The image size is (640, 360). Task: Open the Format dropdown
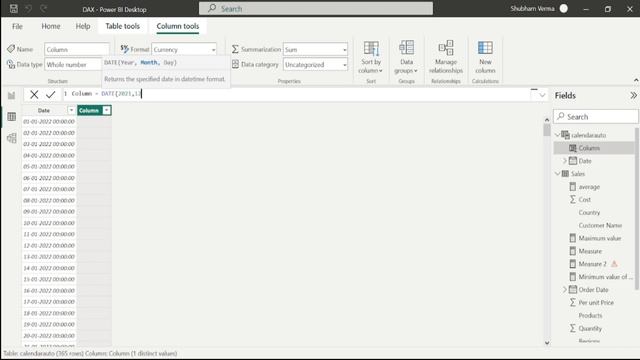pos(213,50)
